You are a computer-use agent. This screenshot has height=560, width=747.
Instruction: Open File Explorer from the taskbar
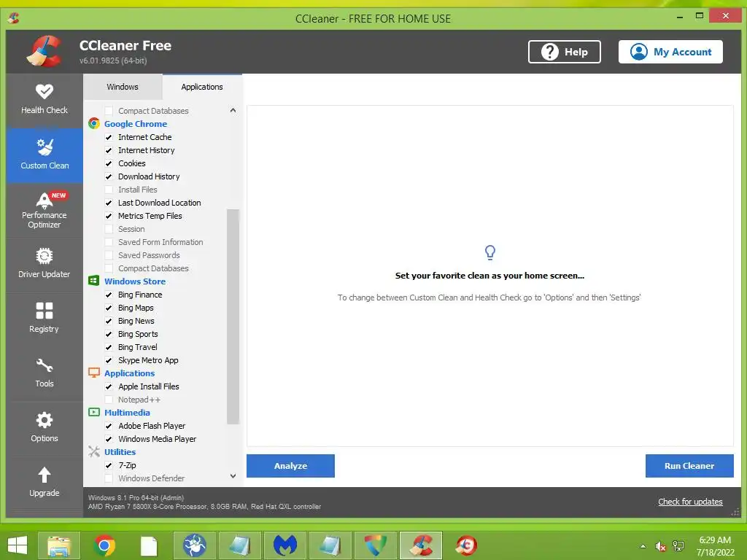pyautogui.click(x=59, y=545)
